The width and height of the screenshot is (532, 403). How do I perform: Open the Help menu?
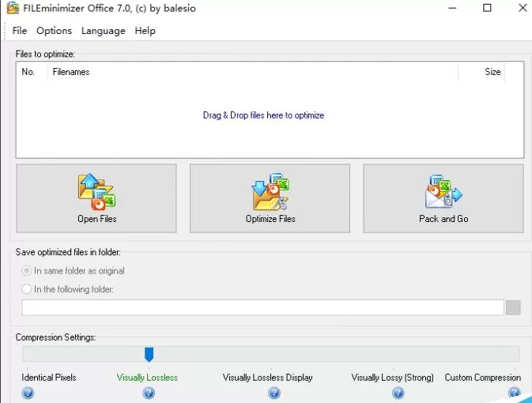click(x=145, y=31)
